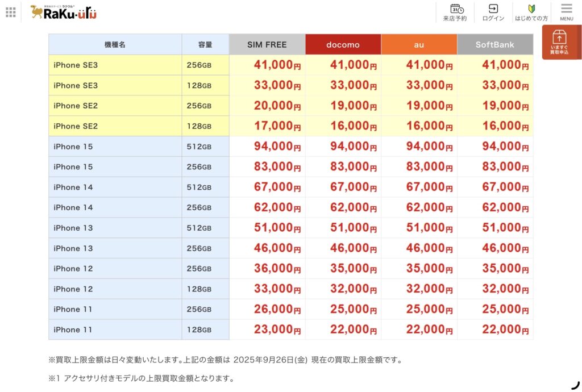This screenshot has height=392, width=582.
Task: Open the apps grid icon in header
Action: click(11, 12)
